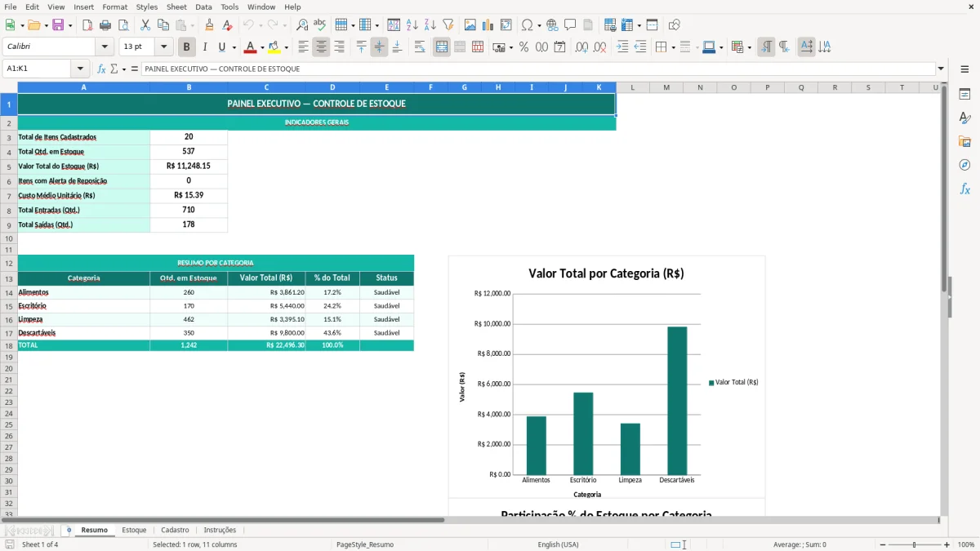This screenshot has height=551, width=980.
Task: Click the AutoFilter funnel icon
Action: (x=448, y=25)
